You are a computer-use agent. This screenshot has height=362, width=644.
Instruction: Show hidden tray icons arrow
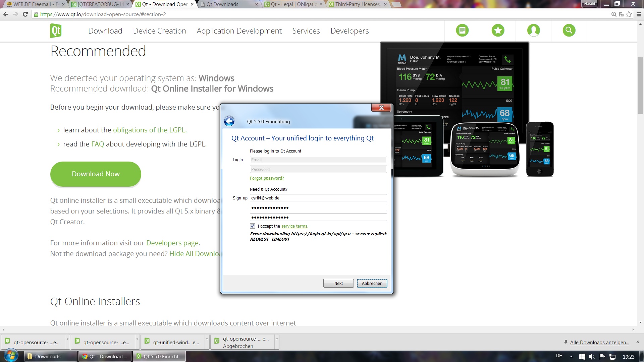click(x=571, y=357)
